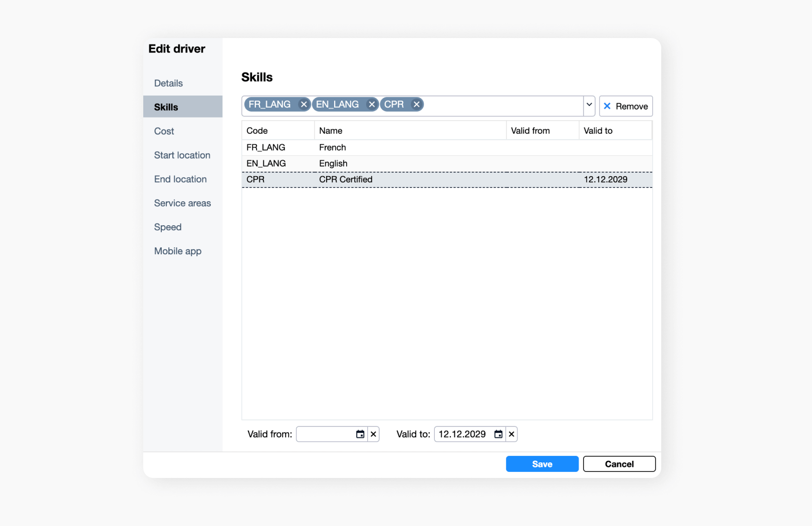Screen dimensions: 812x526
Task: Select the Service areas section
Action: [182, 203]
